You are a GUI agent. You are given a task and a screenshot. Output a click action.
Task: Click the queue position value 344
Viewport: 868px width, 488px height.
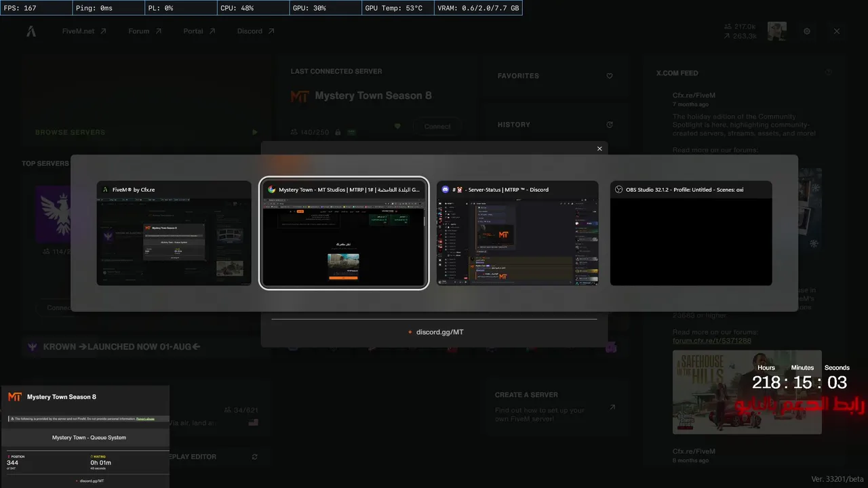click(x=13, y=463)
